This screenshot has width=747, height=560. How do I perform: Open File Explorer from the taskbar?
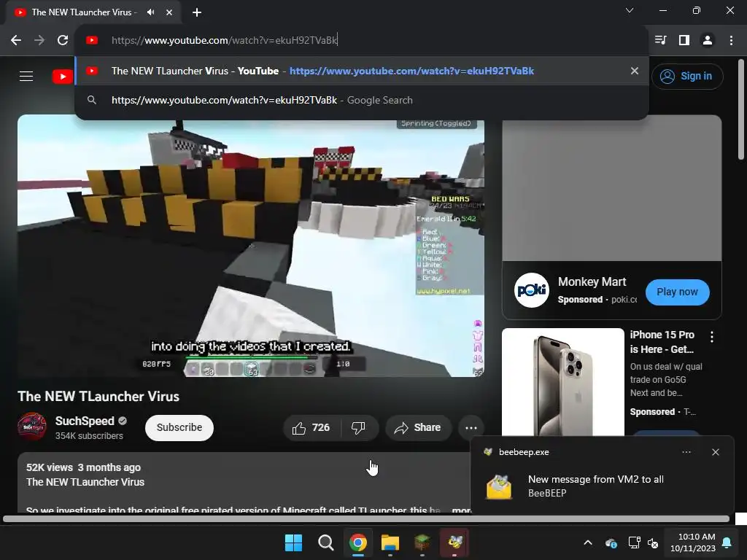coord(390,542)
